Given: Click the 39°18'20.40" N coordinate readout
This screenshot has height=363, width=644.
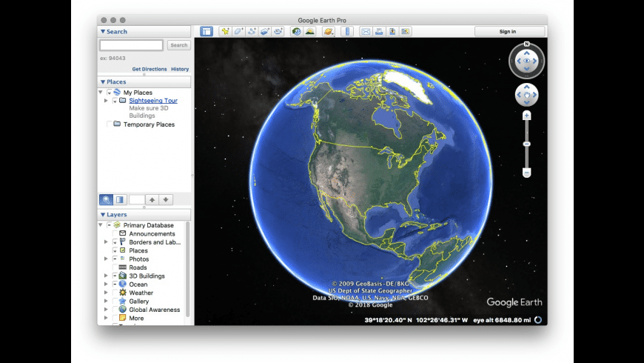Looking at the screenshot, I should (388, 320).
